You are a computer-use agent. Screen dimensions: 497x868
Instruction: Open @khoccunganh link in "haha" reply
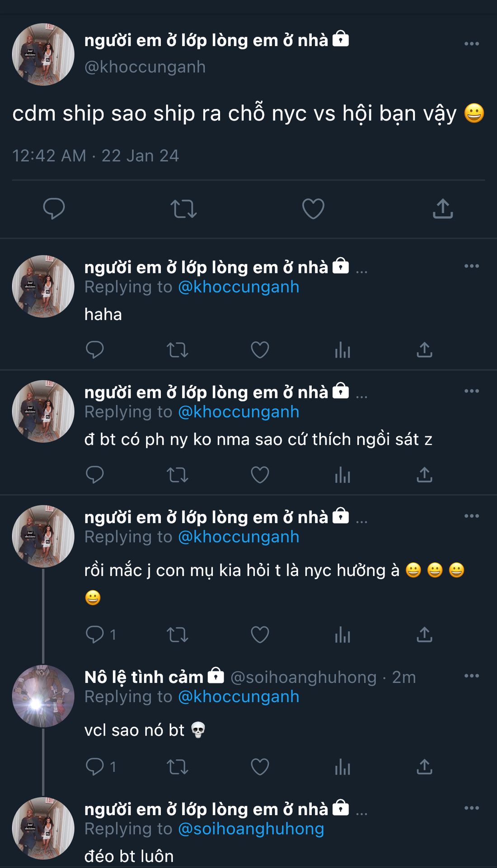[x=239, y=287]
